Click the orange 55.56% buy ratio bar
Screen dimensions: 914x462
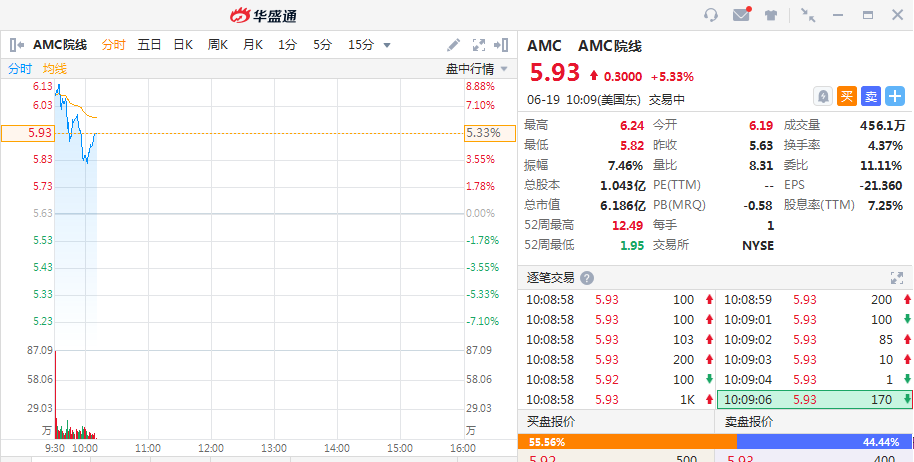point(627,441)
